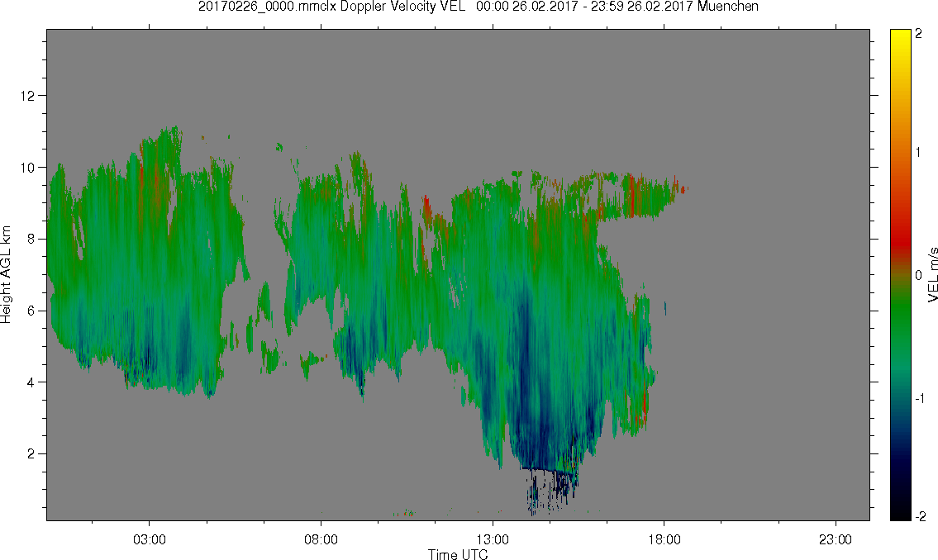
Task: Select the '08:00' time axis label
Action: coord(321,540)
